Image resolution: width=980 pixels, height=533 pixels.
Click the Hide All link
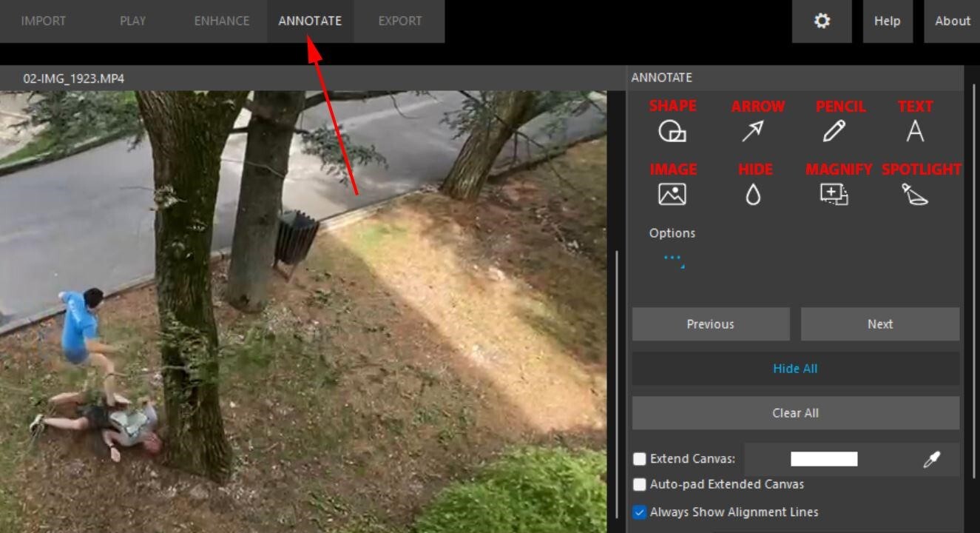(x=795, y=368)
